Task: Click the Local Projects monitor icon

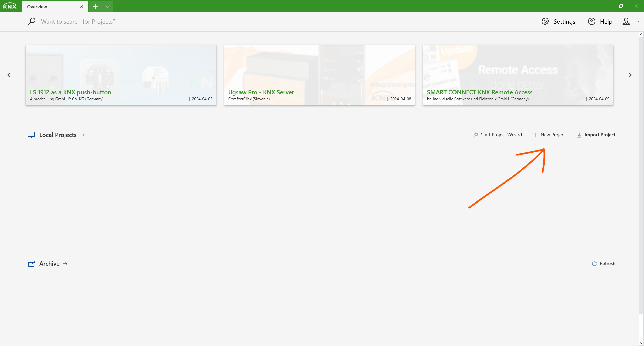Action: [x=31, y=135]
